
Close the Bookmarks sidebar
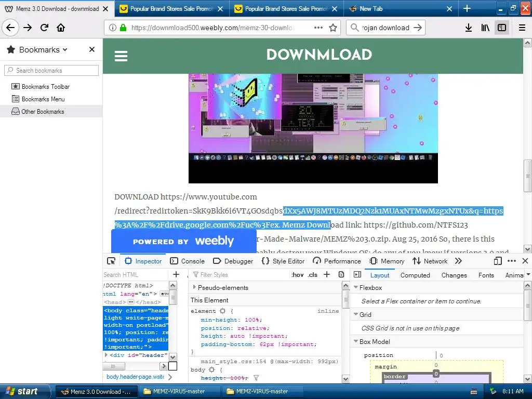pos(91,49)
